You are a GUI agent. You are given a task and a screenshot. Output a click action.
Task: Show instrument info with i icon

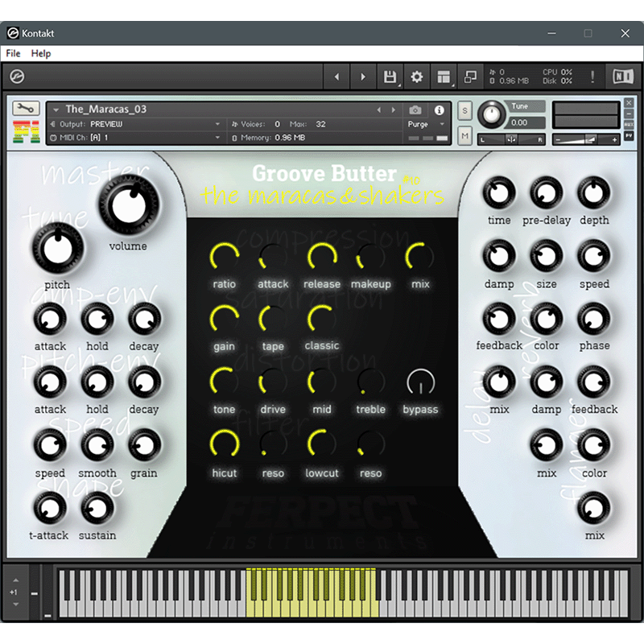439,110
